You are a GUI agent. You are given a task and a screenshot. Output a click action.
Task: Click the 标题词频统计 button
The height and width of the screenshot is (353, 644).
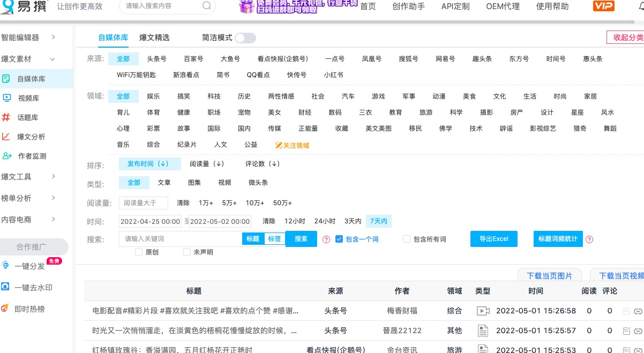coord(558,239)
